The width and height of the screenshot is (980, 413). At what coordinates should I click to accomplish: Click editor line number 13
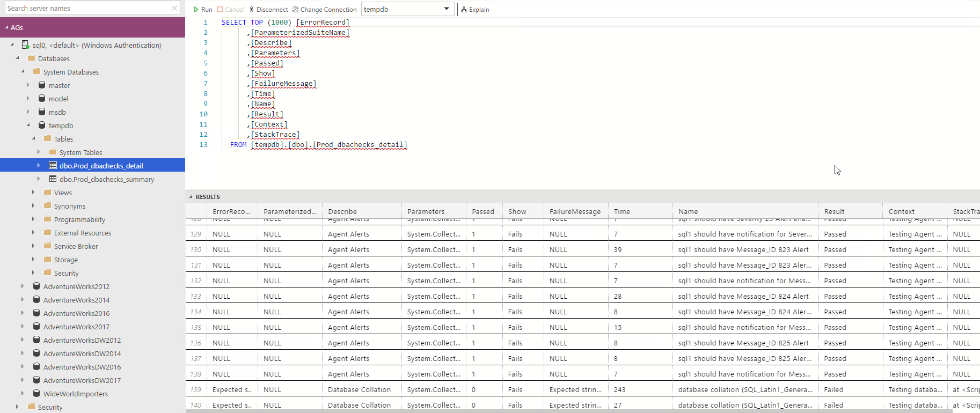pos(203,145)
